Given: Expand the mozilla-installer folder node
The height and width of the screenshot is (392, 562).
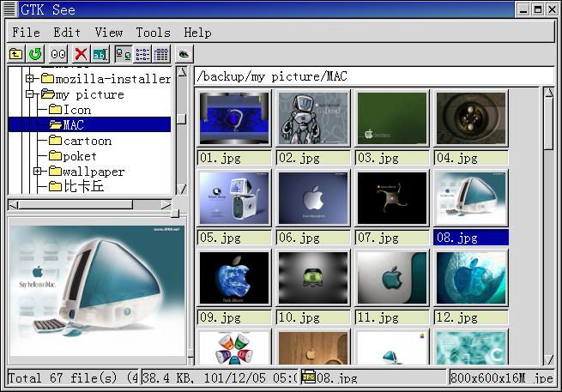Looking at the screenshot, I should click(x=30, y=78).
